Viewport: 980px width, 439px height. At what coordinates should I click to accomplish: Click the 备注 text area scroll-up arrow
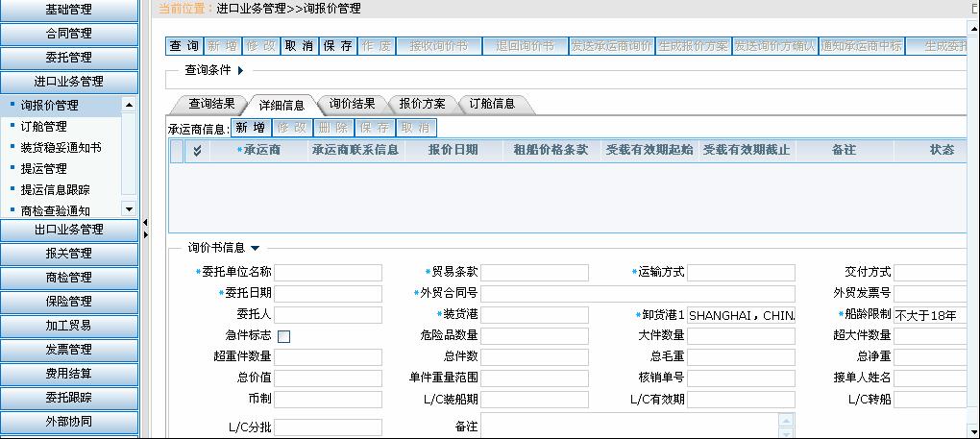[787, 420]
